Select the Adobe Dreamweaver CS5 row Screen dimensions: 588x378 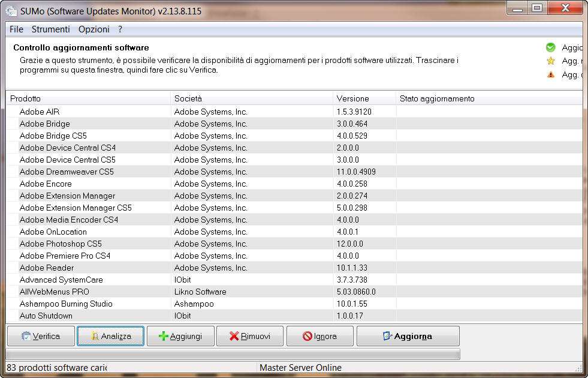click(294, 172)
